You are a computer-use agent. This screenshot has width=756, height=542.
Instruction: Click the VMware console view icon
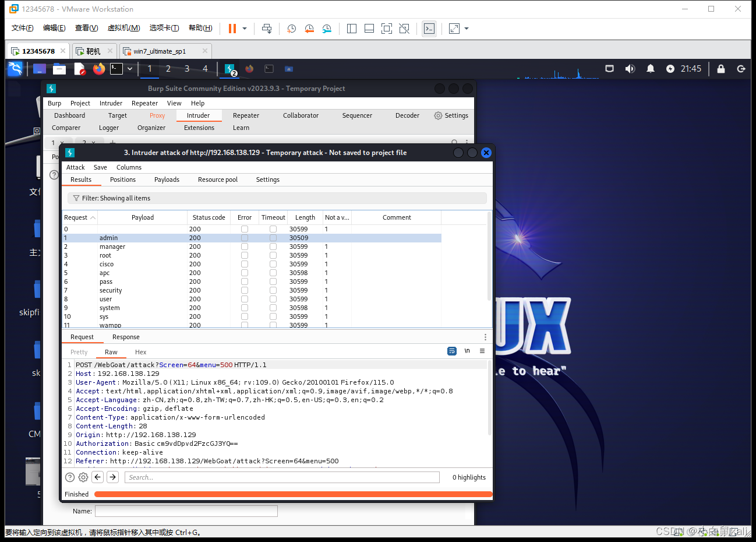pyautogui.click(x=429, y=29)
